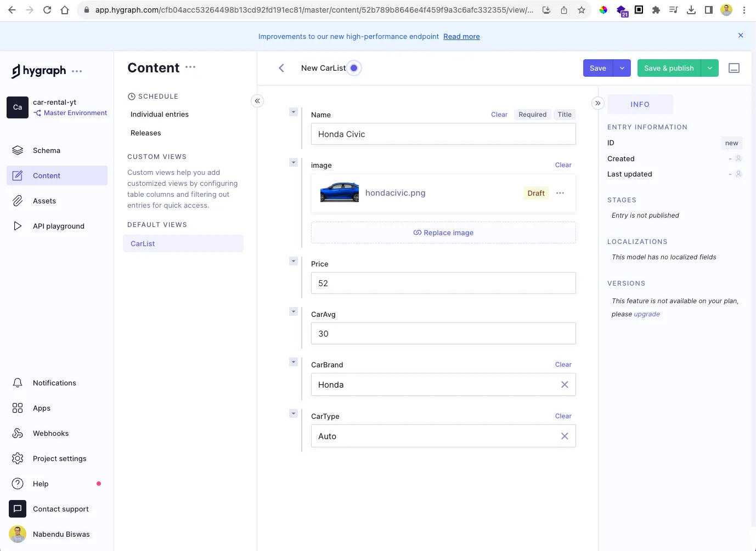756x551 pixels.
Task: Click the browser back arrow
Action: pyautogui.click(x=12, y=10)
